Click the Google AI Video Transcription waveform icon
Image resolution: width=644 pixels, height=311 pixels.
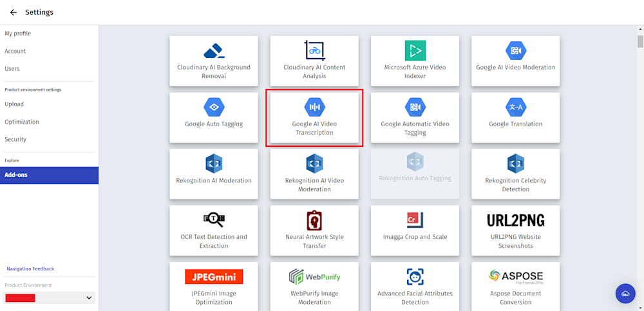315,108
